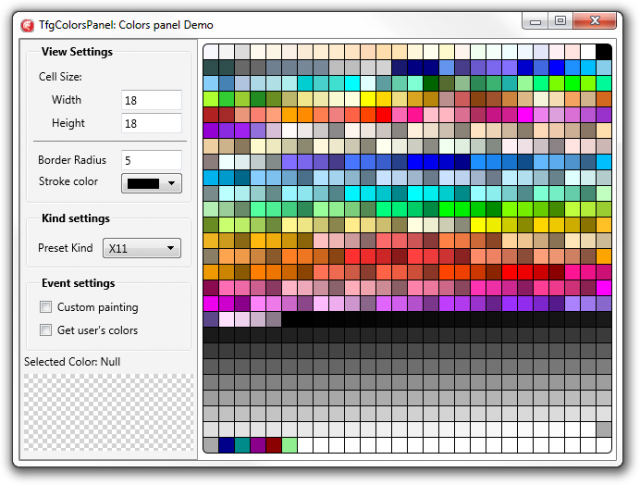Expand the Preset Kind X11 combo box
The image size is (640, 485).
tap(142, 248)
